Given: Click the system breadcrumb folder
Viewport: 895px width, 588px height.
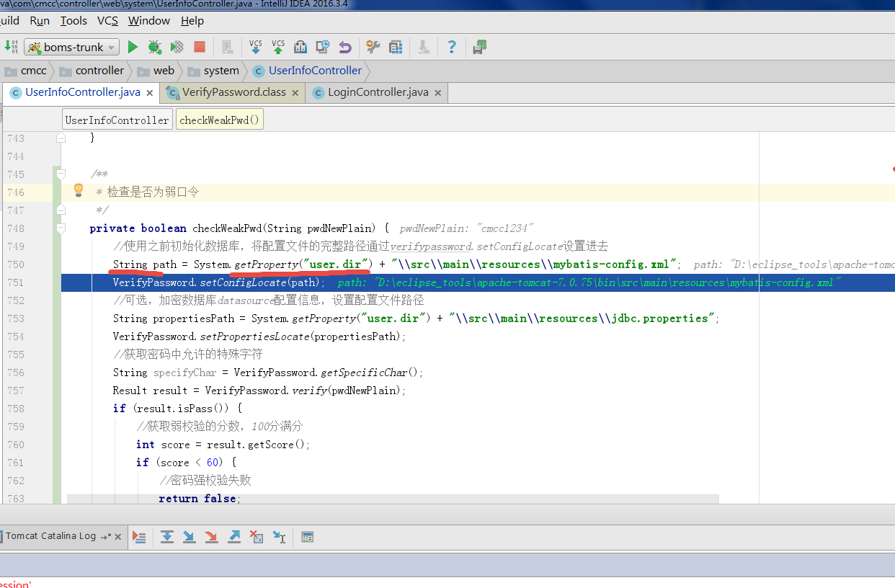Looking at the screenshot, I should coord(213,71).
